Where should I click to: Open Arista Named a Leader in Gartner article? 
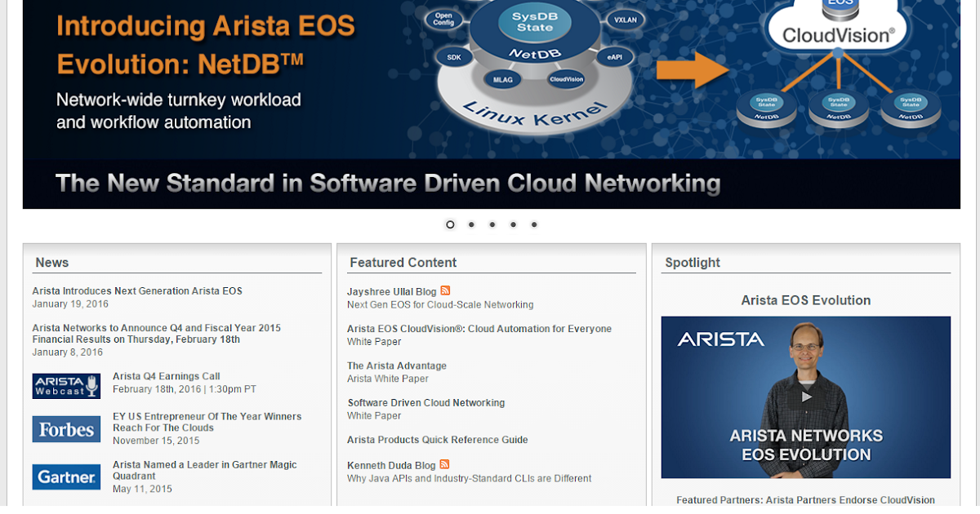pyautogui.click(x=205, y=470)
